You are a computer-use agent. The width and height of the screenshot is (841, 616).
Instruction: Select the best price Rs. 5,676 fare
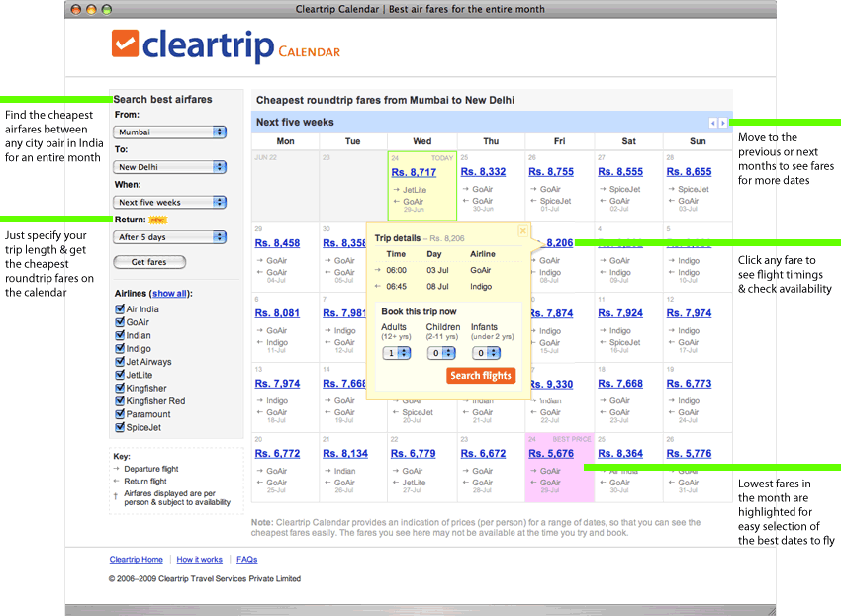pyautogui.click(x=551, y=454)
